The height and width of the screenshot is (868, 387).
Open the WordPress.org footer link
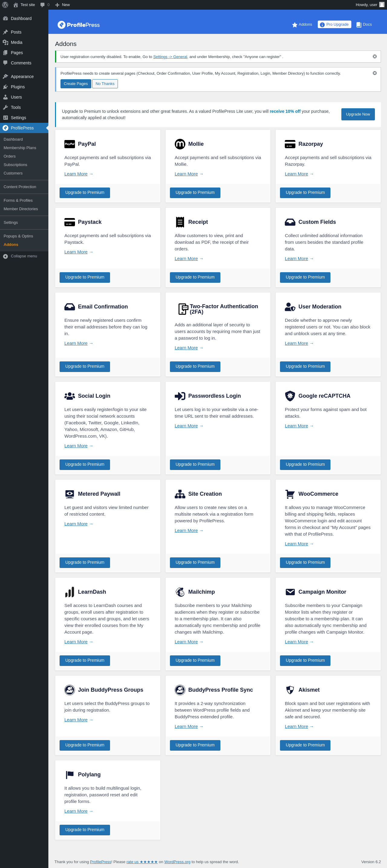[177, 862]
